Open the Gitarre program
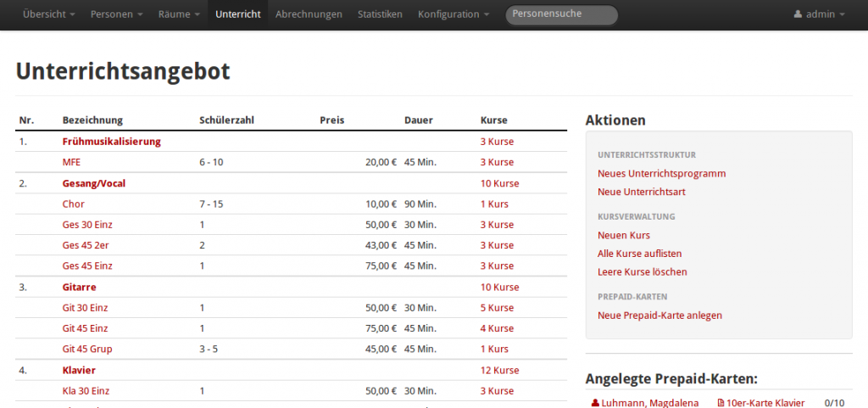 (x=79, y=288)
